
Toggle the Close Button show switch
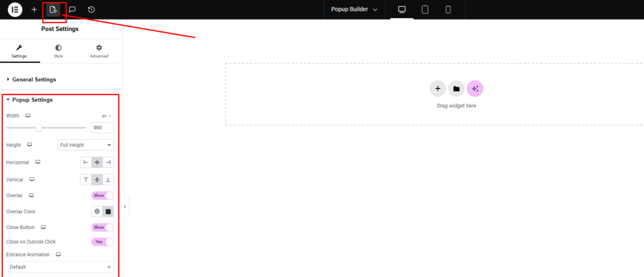pos(103,227)
